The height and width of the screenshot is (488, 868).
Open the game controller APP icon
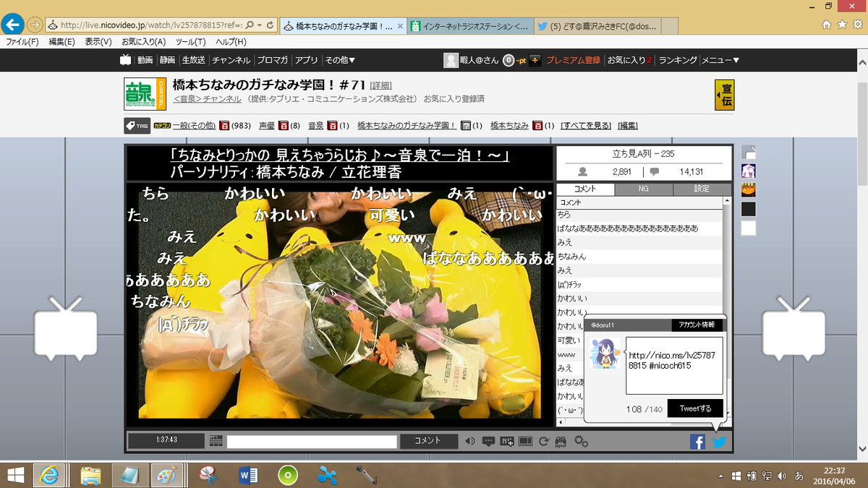click(x=561, y=441)
